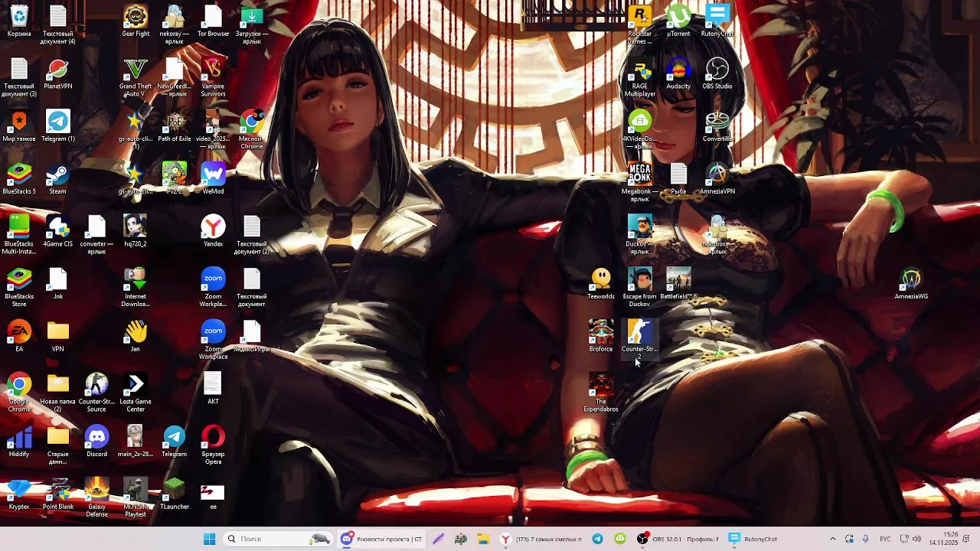Launch Rockstar Games Launcher icon
This screenshot has height=551, width=980.
pos(640,24)
